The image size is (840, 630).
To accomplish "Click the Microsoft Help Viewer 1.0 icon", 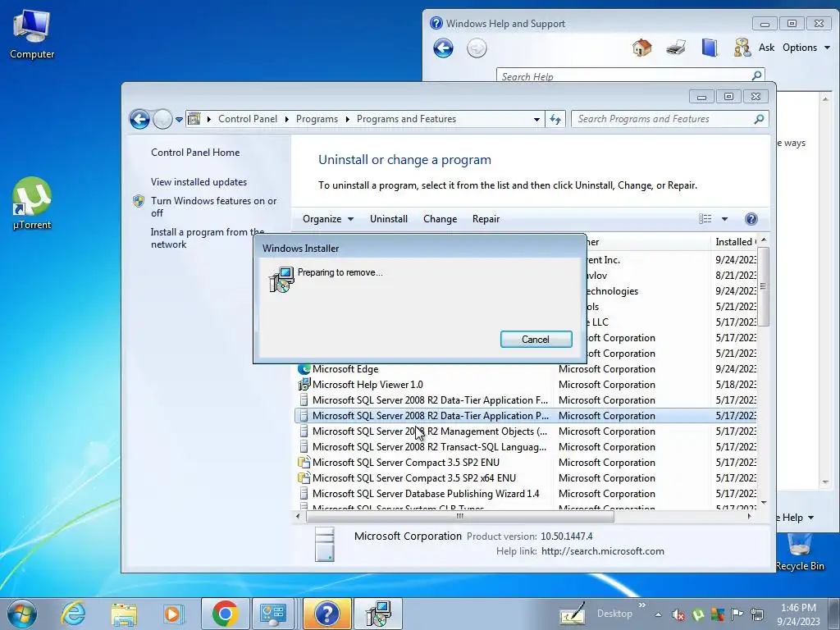I will point(304,384).
